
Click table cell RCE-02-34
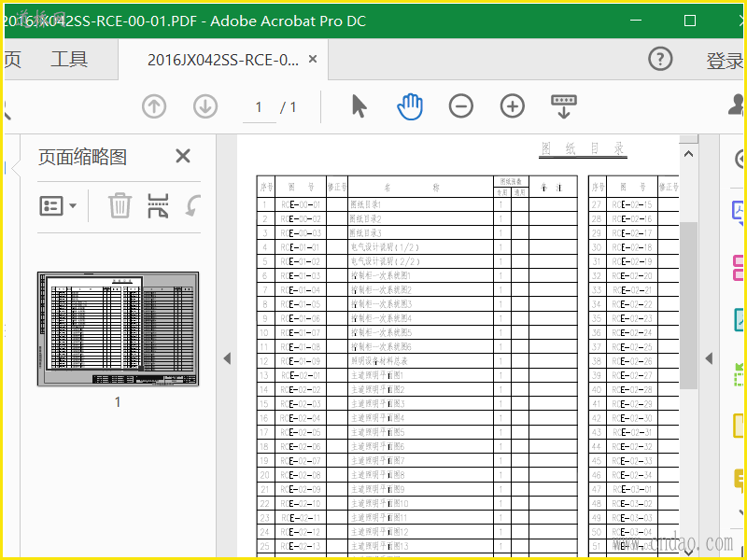tap(632, 475)
